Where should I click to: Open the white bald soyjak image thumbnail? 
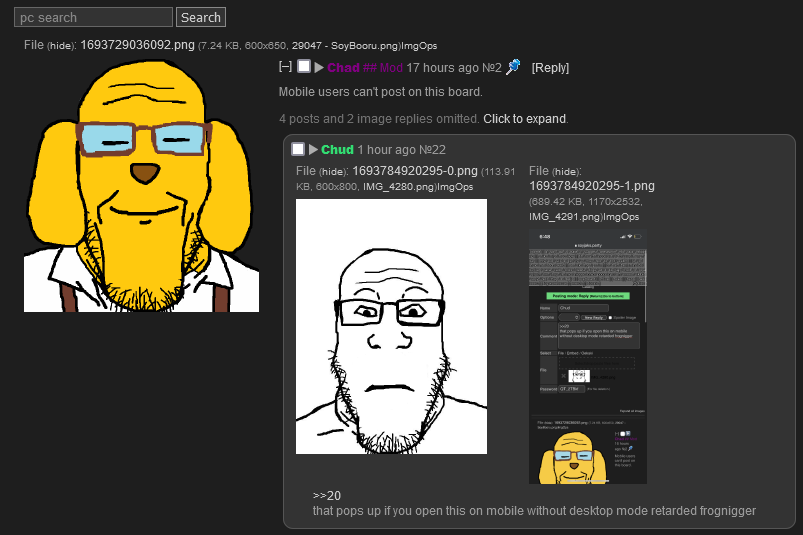391,327
